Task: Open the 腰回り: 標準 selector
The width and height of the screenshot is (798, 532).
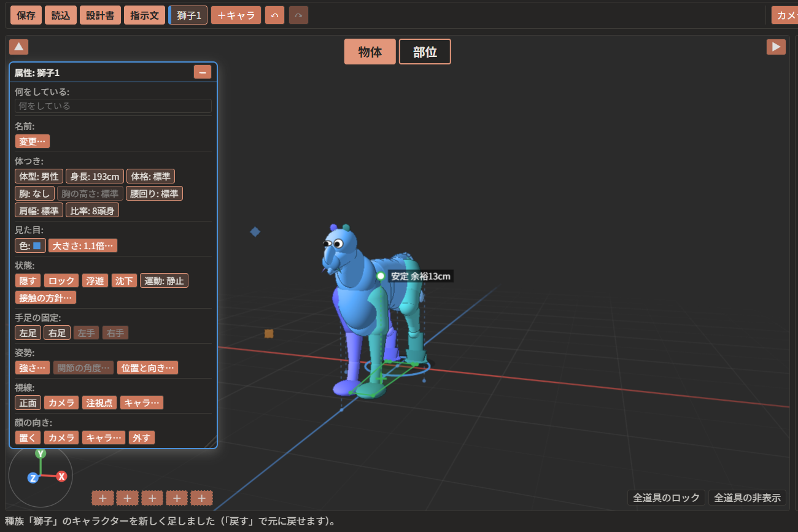Action: click(x=154, y=194)
